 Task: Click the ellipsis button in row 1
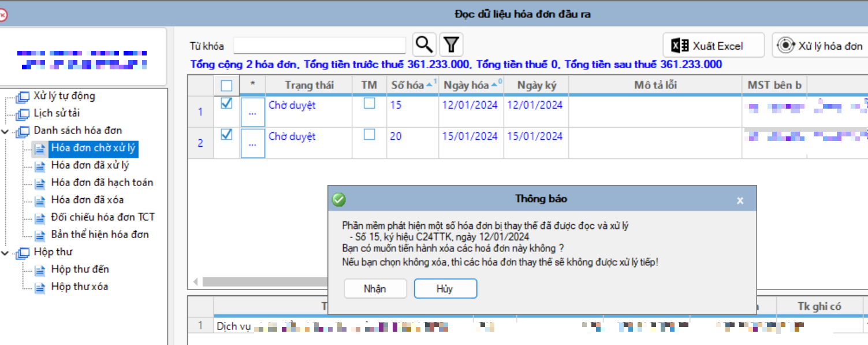pyautogui.click(x=252, y=113)
